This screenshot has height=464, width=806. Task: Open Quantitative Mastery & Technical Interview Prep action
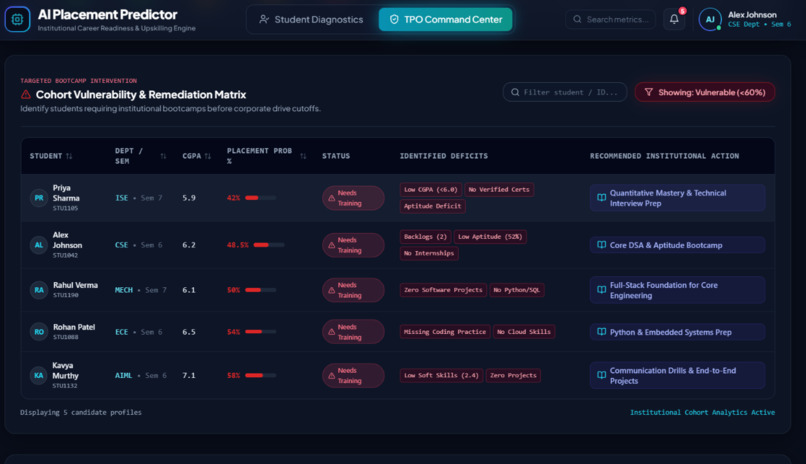point(677,198)
